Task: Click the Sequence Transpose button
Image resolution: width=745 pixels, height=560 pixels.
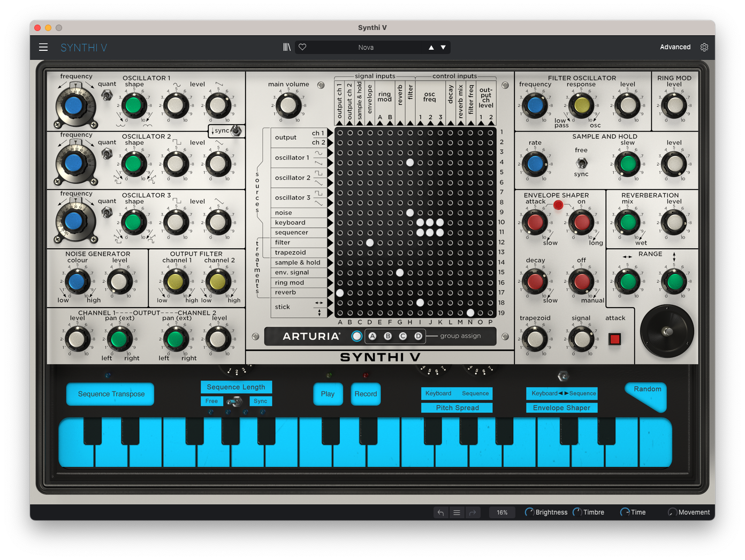Action: coord(111,394)
